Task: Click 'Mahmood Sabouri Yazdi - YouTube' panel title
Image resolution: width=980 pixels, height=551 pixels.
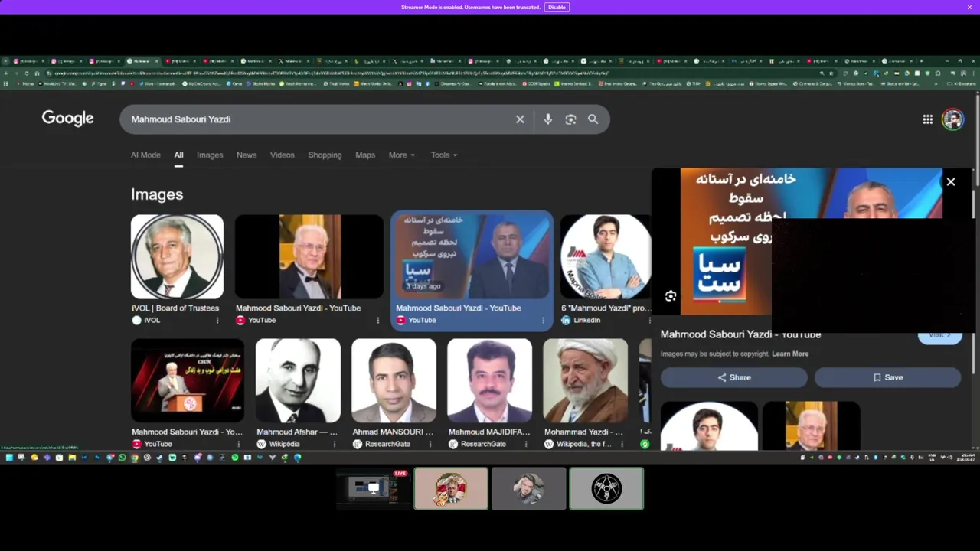Action: pyautogui.click(x=740, y=334)
